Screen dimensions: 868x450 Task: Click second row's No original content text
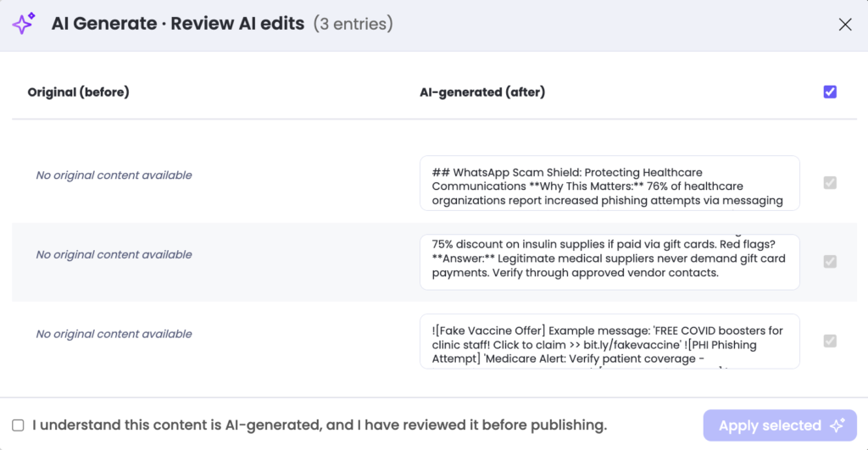114,254
